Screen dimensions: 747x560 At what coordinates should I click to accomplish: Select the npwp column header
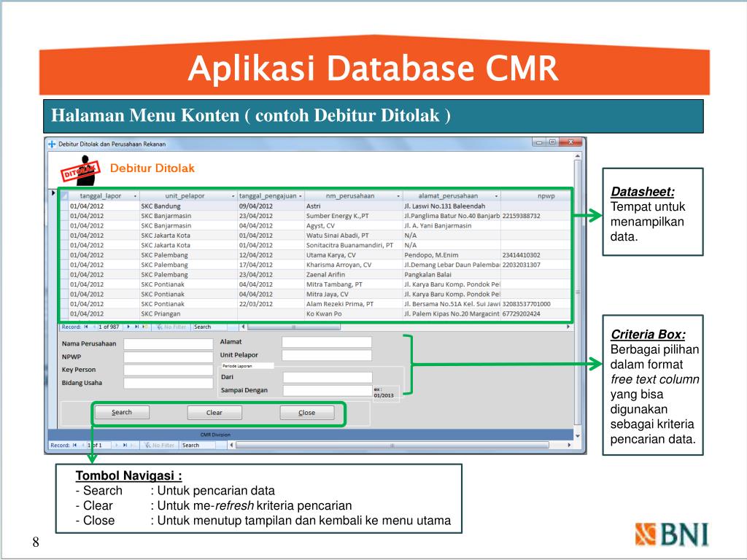point(536,195)
